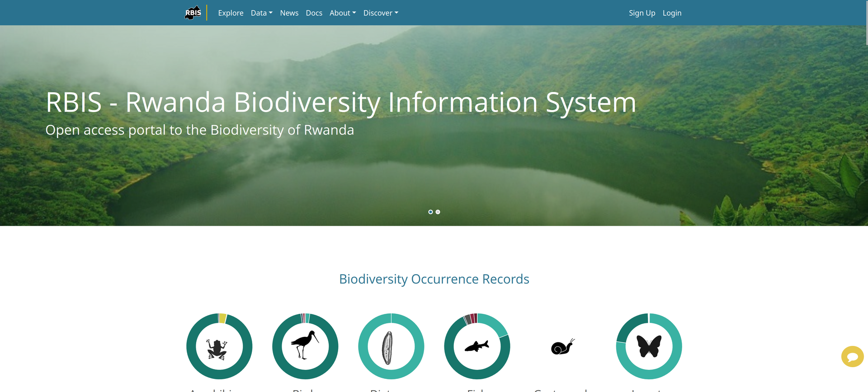Select the fish records chart

477,346
